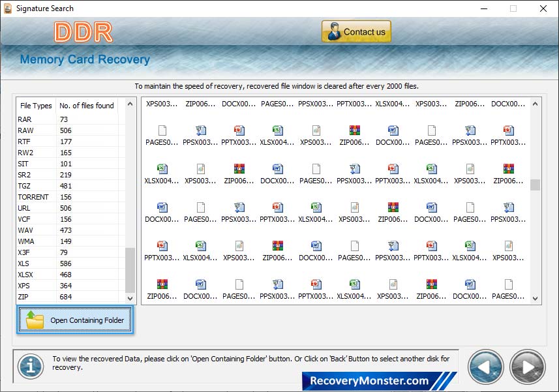Click the count 73 for RAR
The image size is (559, 392).
tap(64, 119)
